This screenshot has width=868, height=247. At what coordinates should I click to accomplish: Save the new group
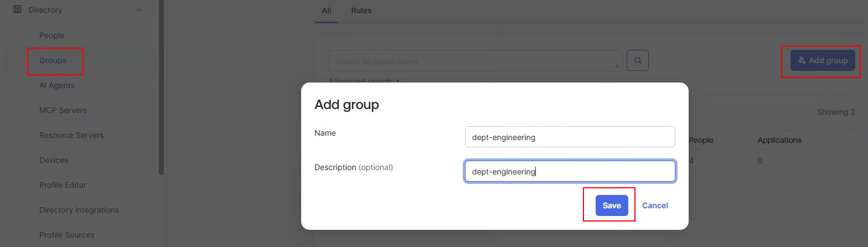click(x=612, y=205)
